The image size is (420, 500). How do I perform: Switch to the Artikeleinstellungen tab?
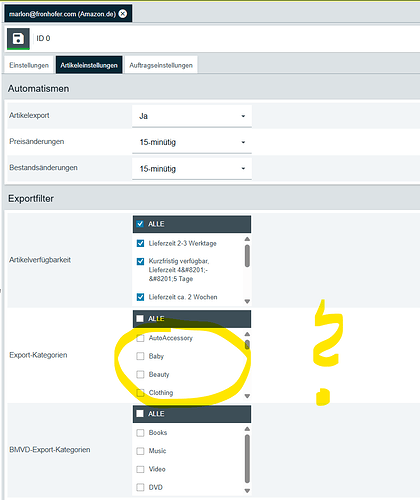coord(89,65)
